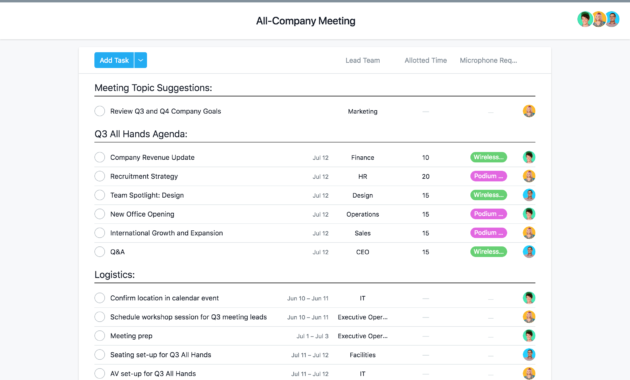Click the All-Company Meeting project title

(306, 21)
